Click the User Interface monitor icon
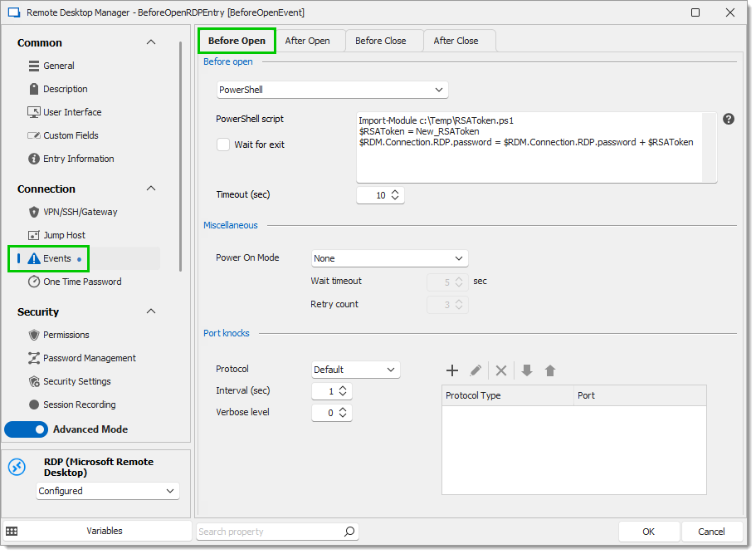This screenshot has height=554, width=756. (34, 112)
